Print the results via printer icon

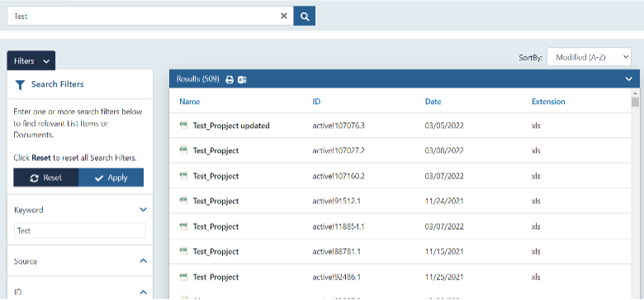coord(230,79)
